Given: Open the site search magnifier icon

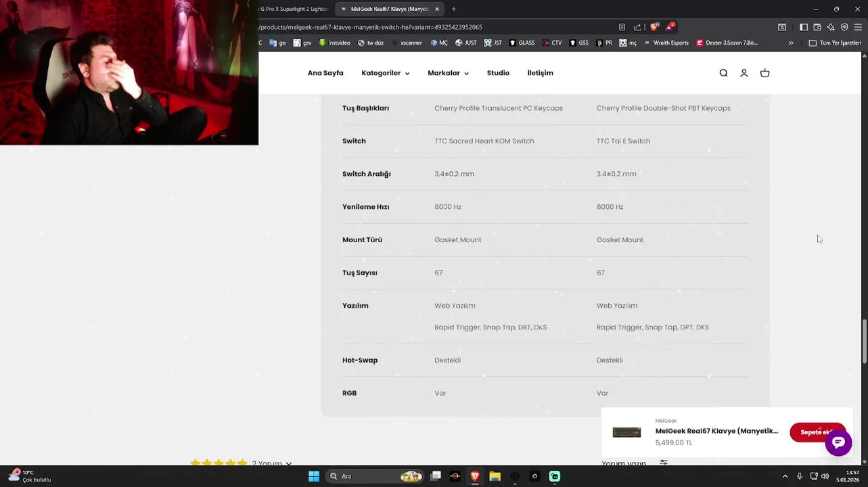Looking at the screenshot, I should click(x=723, y=73).
